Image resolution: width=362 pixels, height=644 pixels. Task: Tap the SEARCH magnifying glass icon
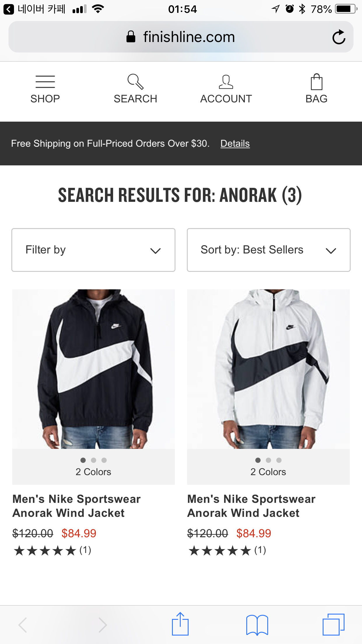[x=136, y=82]
